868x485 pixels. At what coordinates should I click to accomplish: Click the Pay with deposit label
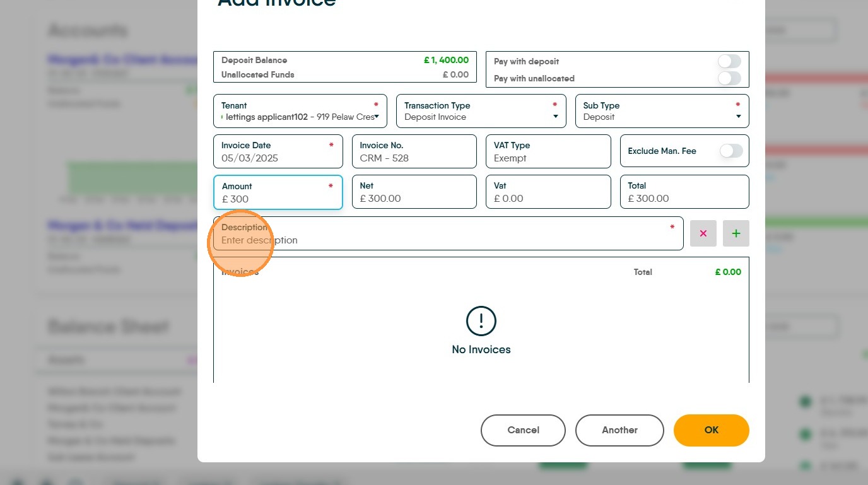[x=526, y=62]
